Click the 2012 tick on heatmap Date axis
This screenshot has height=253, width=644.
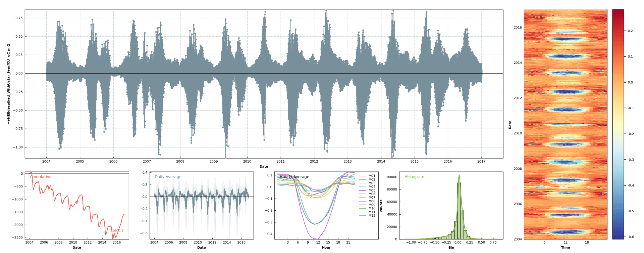[x=518, y=98]
